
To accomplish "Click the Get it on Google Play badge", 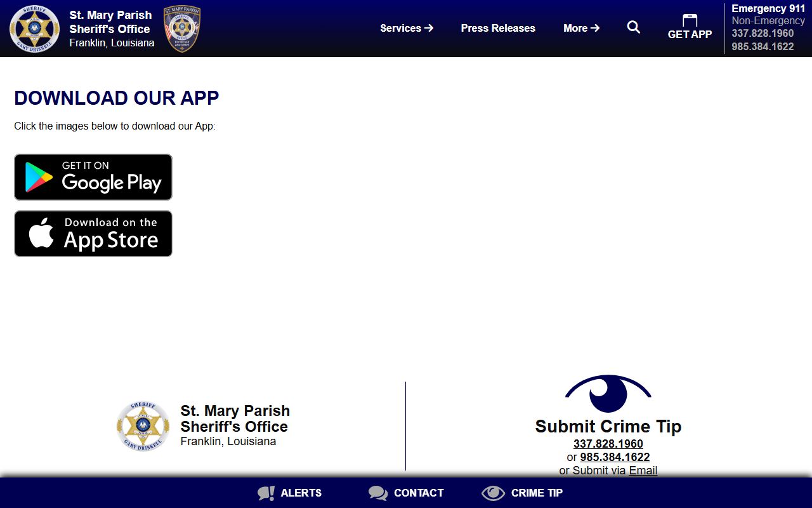I will (93, 177).
